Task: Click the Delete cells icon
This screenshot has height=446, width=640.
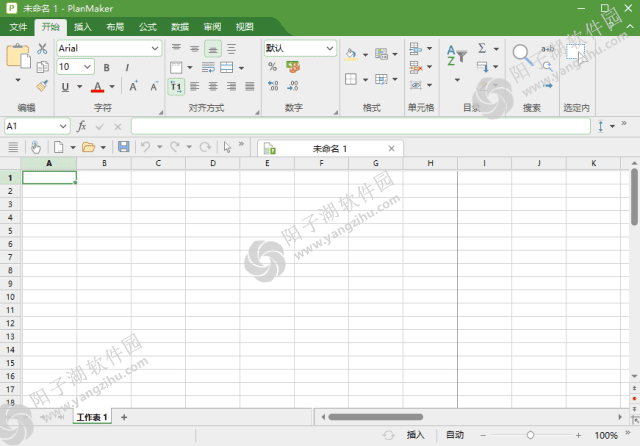Action: [416, 67]
